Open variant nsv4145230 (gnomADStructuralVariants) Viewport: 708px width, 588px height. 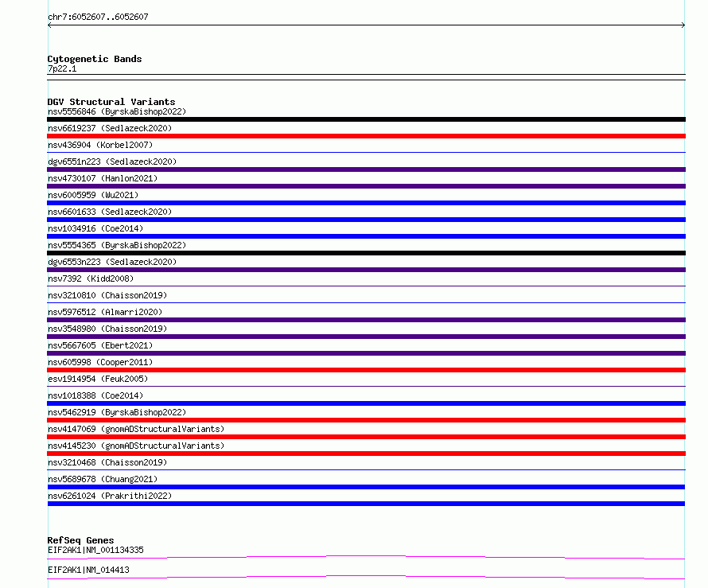(x=136, y=446)
